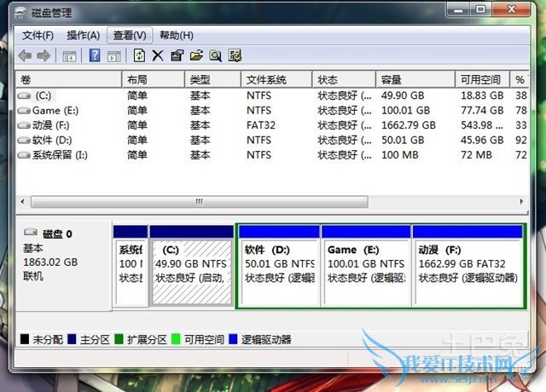
Task: Click the blue 逻辑驱动器 legend swatch
Action: [x=233, y=339]
